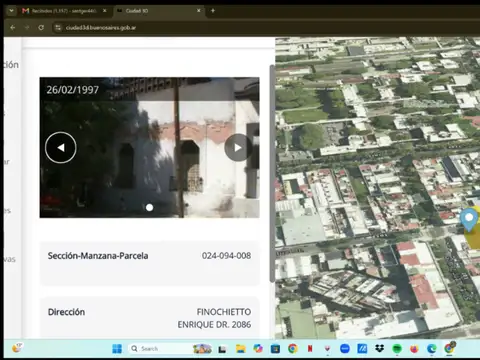This screenshot has height=360, width=480.
Task: Go forward in browser history
Action: (27, 28)
